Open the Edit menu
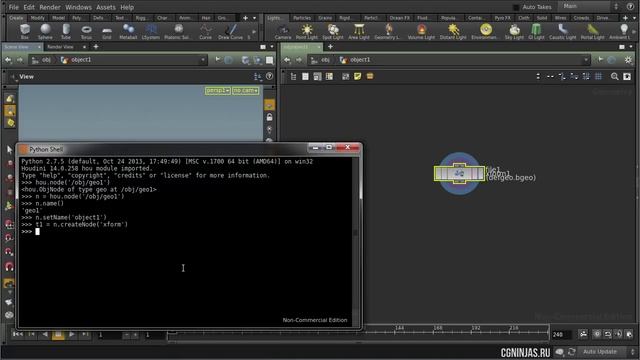This screenshot has height=360, width=640. pyautogui.click(x=29, y=7)
